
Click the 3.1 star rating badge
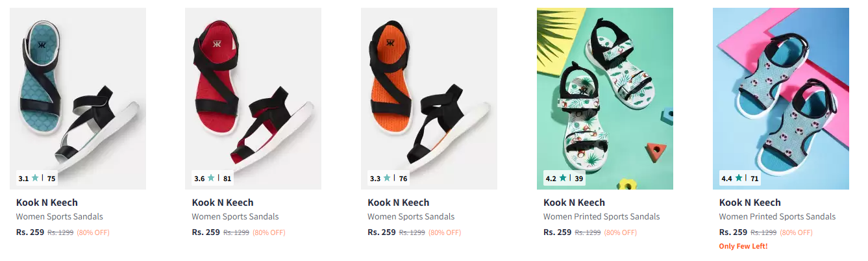pos(37,178)
